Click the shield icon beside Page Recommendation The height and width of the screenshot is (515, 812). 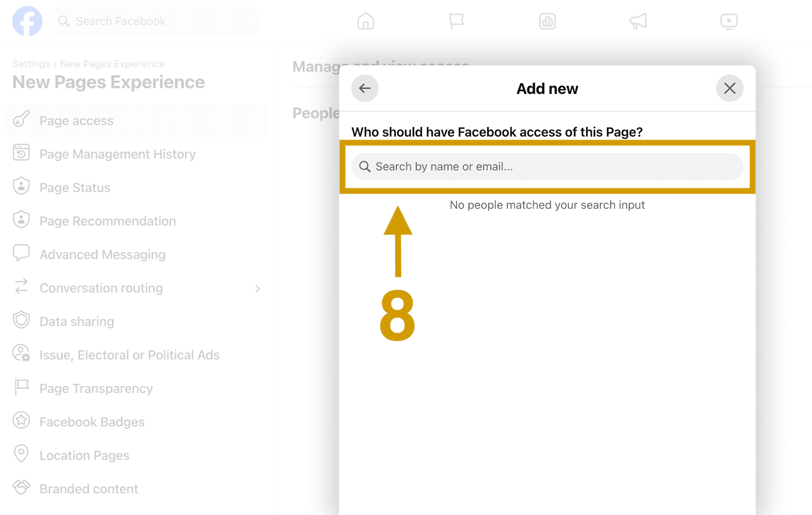21,219
